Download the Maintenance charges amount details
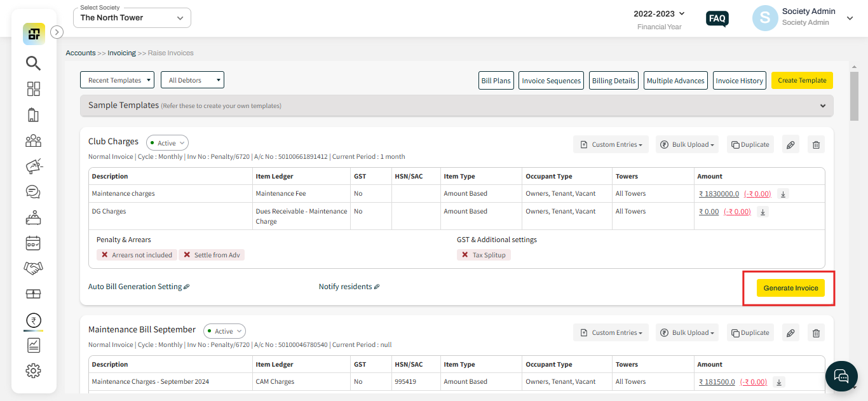868x401 pixels. 783,194
